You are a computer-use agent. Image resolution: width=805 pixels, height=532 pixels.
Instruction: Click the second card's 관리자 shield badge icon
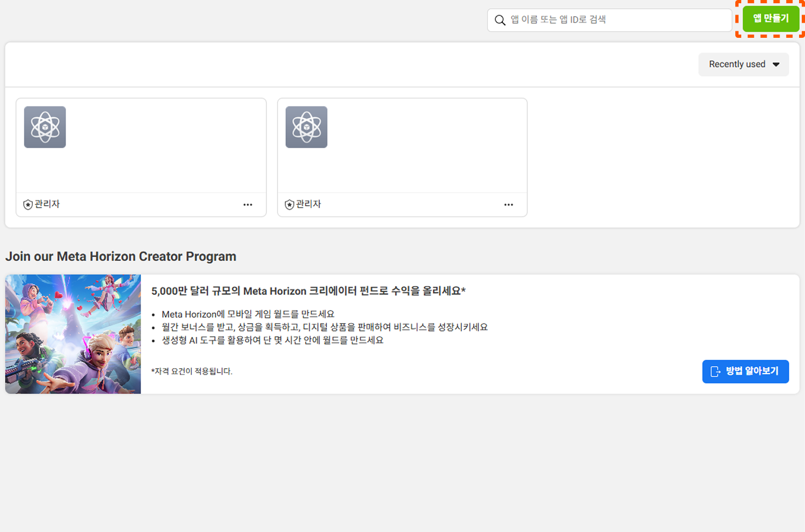click(x=290, y=205)
